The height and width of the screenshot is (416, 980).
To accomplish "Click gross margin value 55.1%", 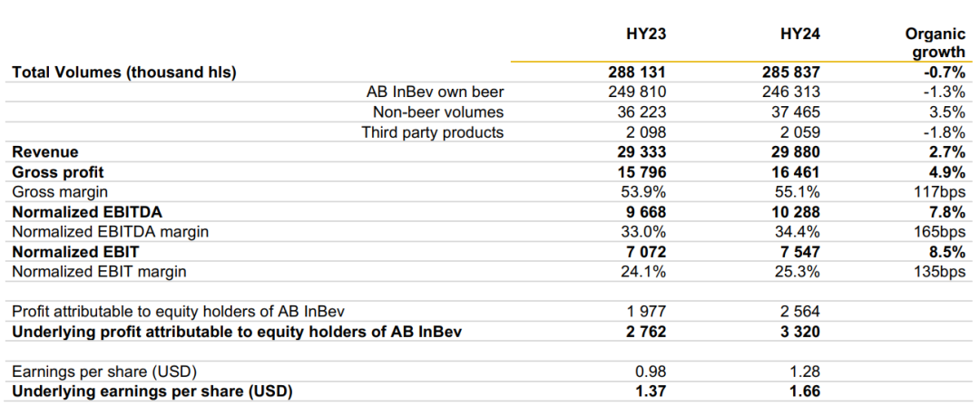I will [799, 192].
